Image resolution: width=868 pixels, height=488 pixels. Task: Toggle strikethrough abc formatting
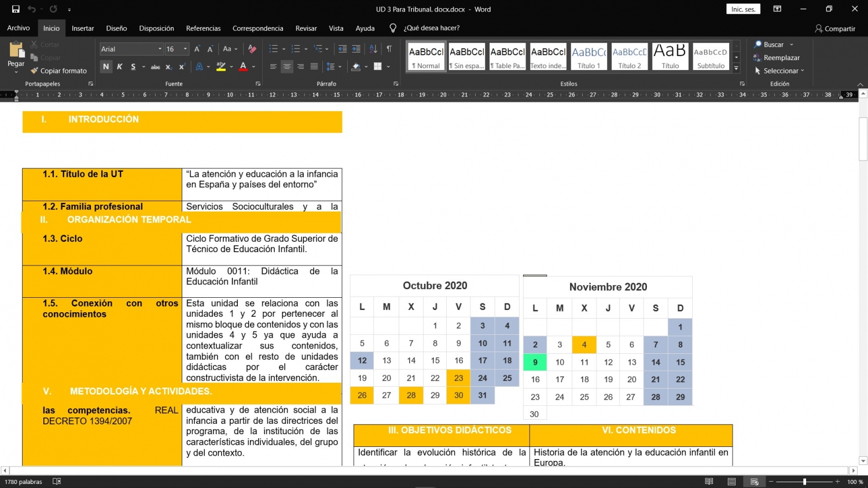click(155, 67)
